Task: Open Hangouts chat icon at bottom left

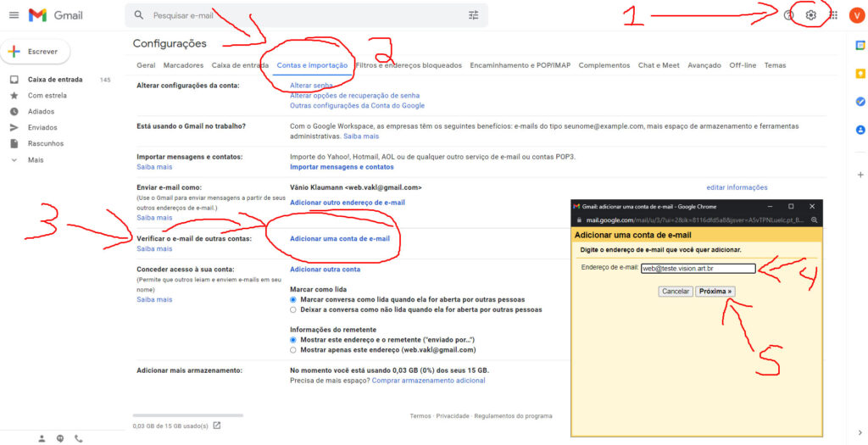Action: pyautogui.click(x=60, y=438)
